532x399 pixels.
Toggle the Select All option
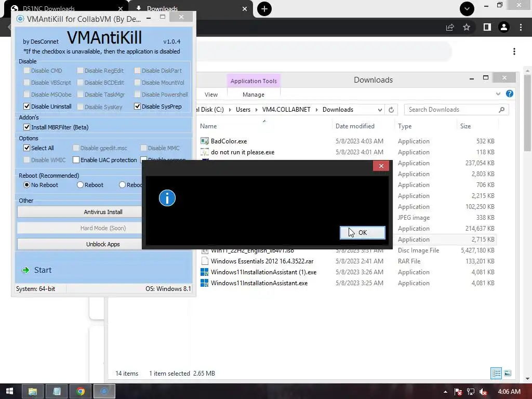point(27,148)
